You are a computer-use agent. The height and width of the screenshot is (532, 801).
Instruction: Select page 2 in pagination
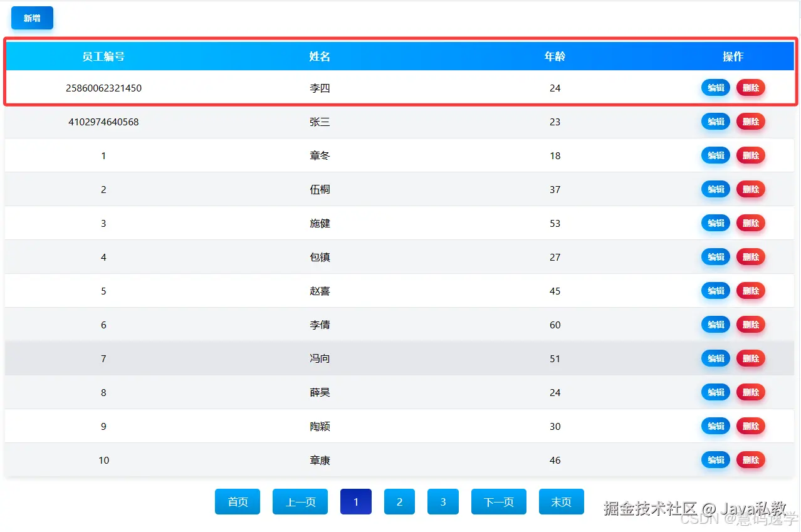[400, 502]
